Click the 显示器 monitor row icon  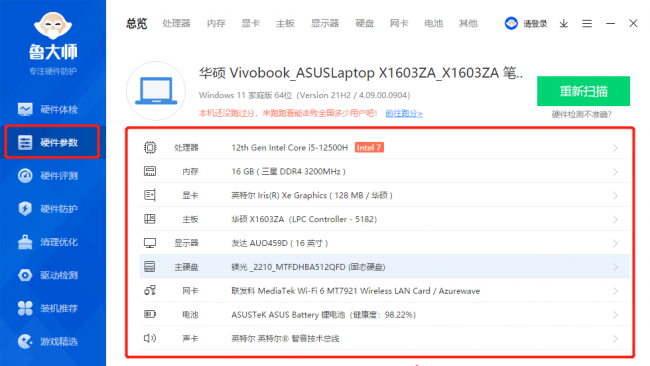pos(150,243)
